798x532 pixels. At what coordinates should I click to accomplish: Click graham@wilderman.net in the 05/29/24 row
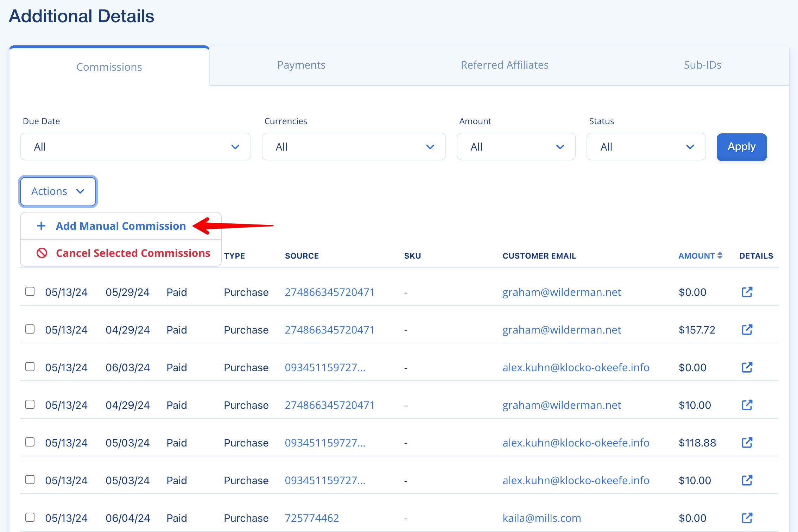coord(562,292)
